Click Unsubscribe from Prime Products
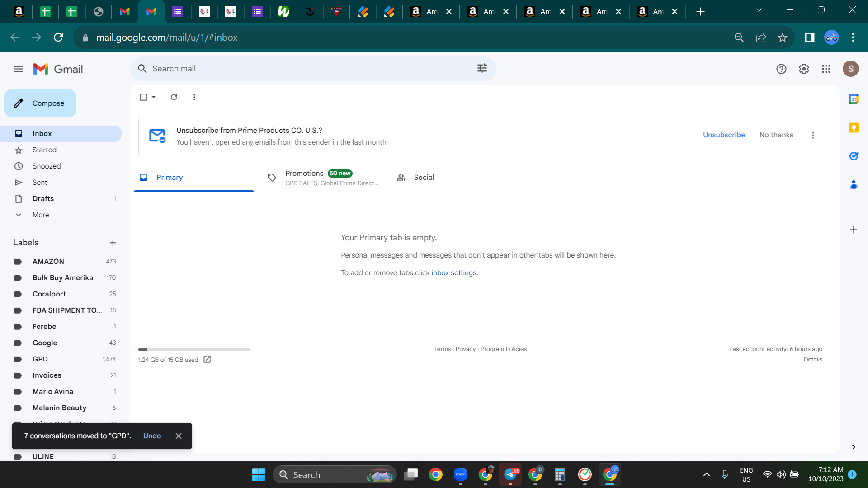The height and width of the screenshot is (488, 868). coord(724,135)
